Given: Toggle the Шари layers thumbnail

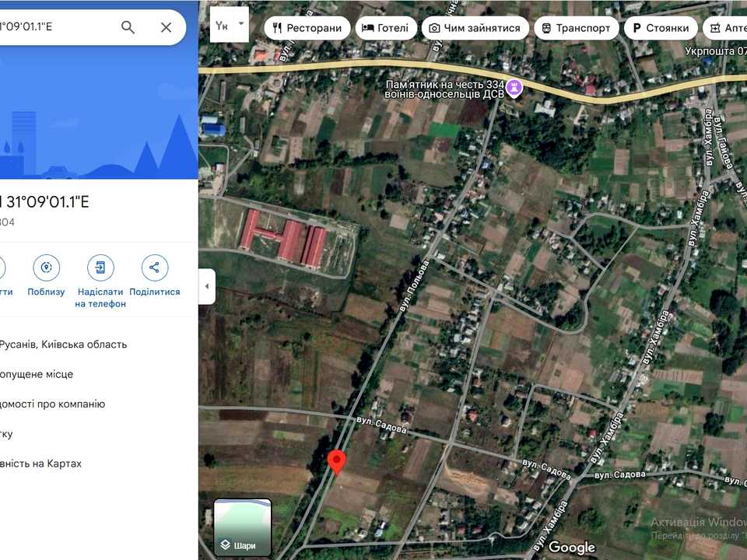Looking at the screenshot, I should point(243,527).
